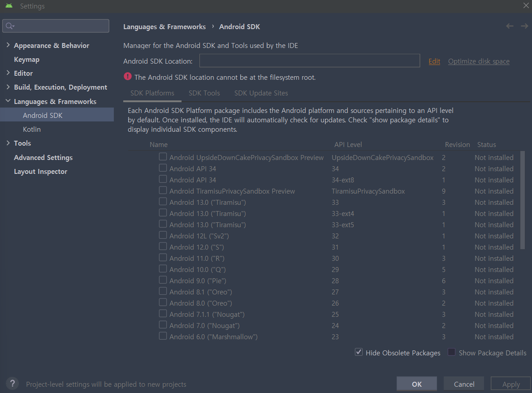532x393 pixels.
Task: Expand Appearance & Behavior section
Action: (x=8, y=45)
